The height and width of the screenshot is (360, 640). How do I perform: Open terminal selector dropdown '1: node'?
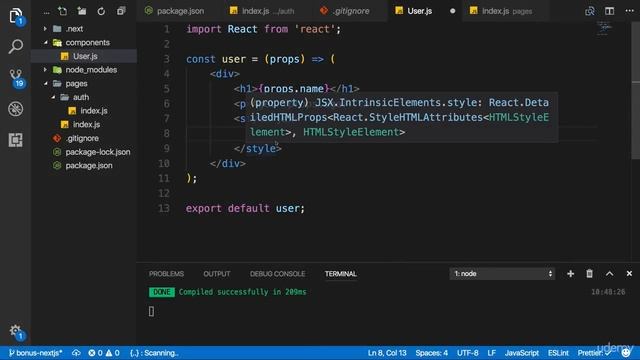502,273
